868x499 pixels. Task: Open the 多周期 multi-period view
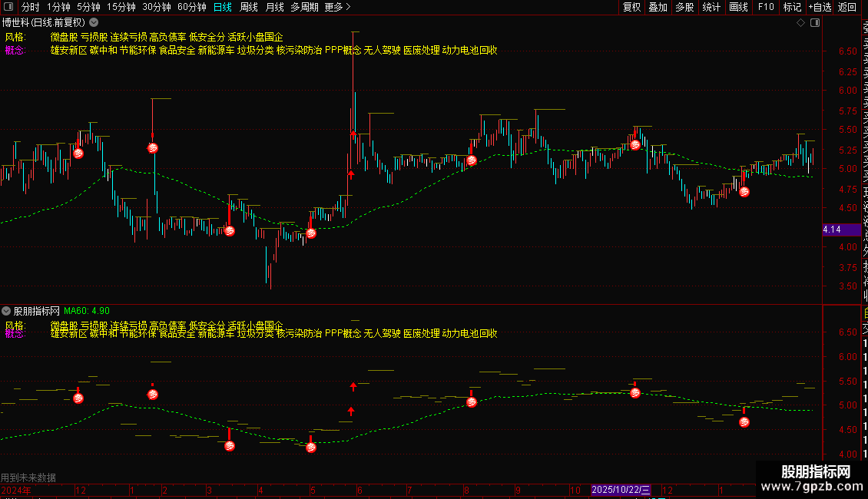coord(304,7)
